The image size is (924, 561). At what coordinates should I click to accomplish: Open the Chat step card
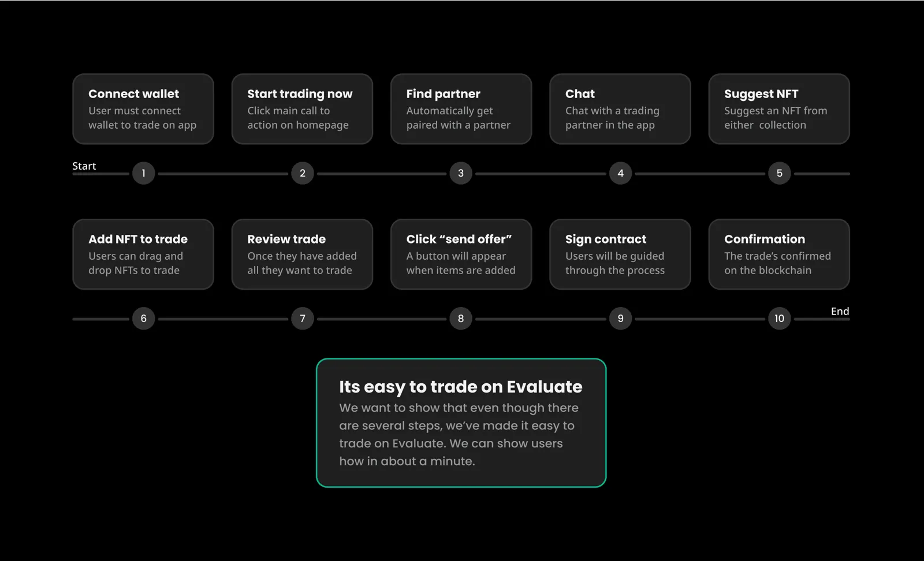(x=620, y=109)
